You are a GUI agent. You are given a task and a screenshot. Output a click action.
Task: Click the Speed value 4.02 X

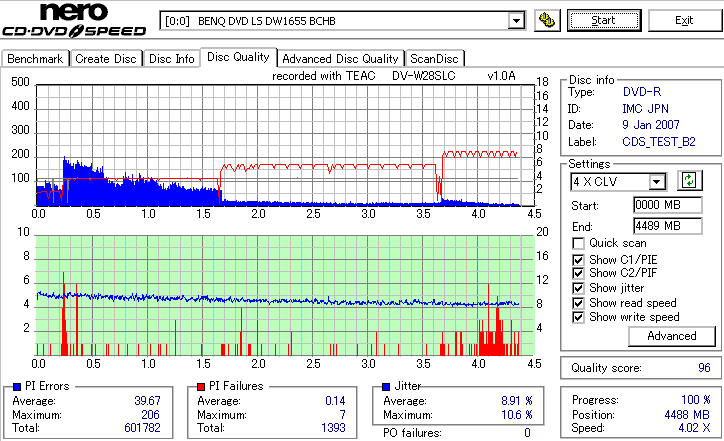694,428
